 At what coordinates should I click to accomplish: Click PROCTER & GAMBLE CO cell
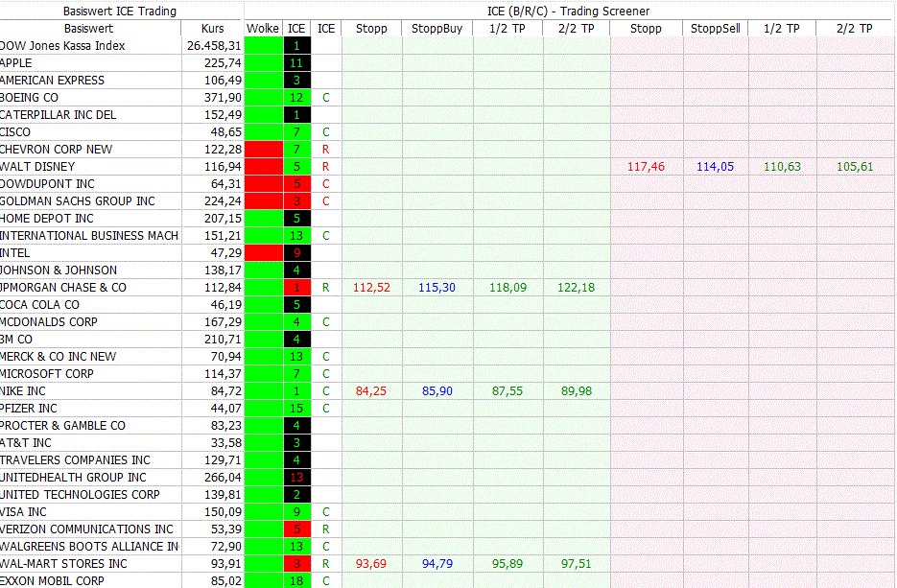coord(62,426)
